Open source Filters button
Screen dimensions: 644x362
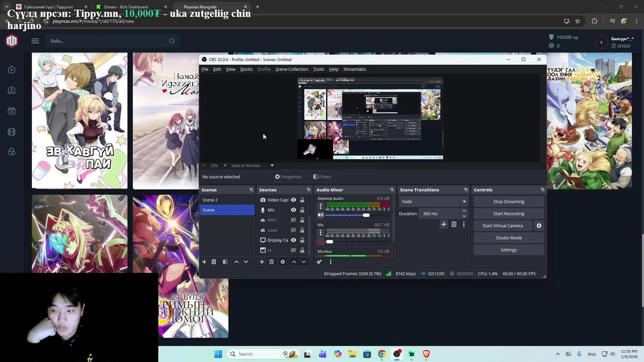pos(322,177)
